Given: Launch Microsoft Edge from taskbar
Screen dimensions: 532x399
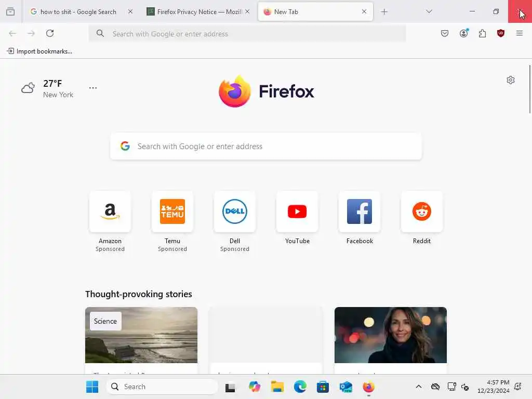Looking at the screenshot, I should (x=300, y=387).
